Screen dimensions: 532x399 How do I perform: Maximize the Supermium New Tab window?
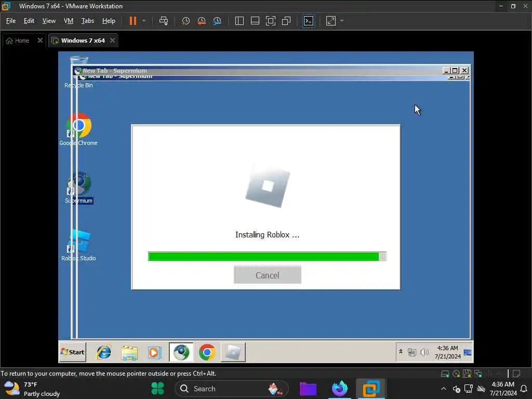[x=455, y=70]
